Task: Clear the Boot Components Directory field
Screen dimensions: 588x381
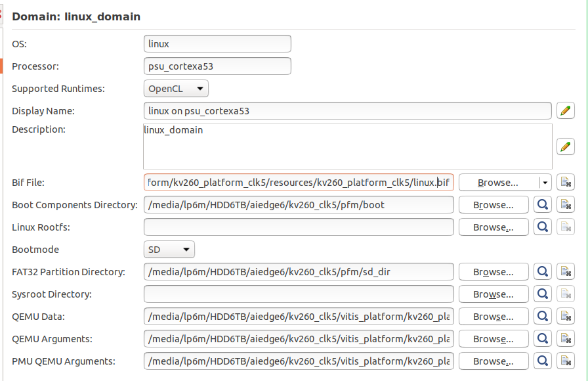Action: pyautogui.click(x=566, y=205)
